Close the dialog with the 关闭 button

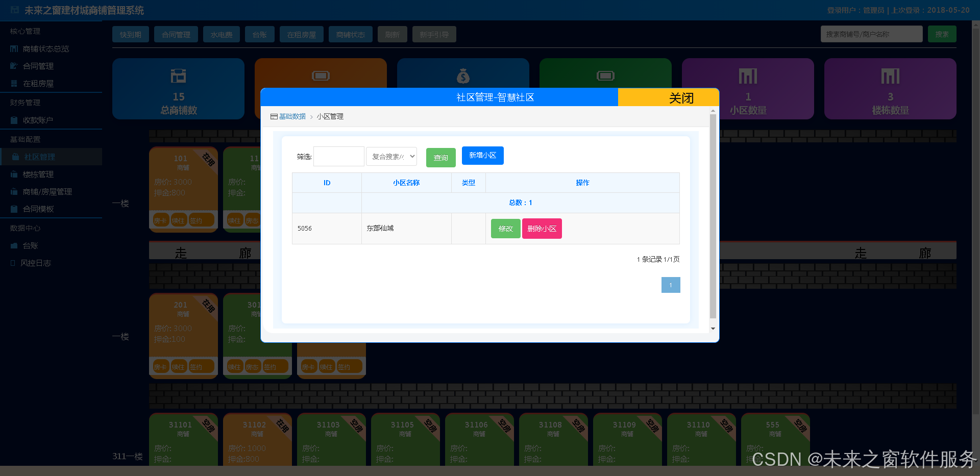click(x=668, y=97)
